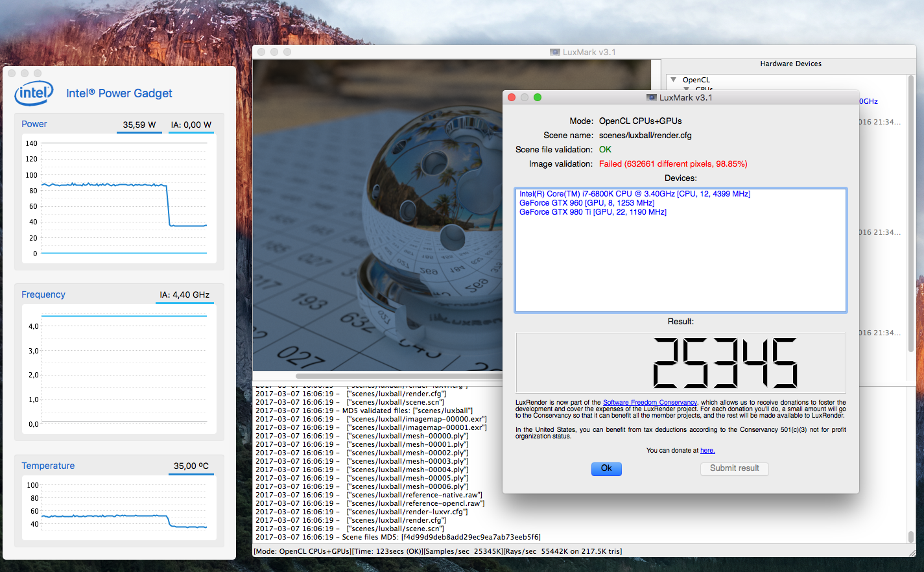This screenshot has width=924, height=572.
Task: Click the Hardware Devices panel header
Action: [790, 64]
